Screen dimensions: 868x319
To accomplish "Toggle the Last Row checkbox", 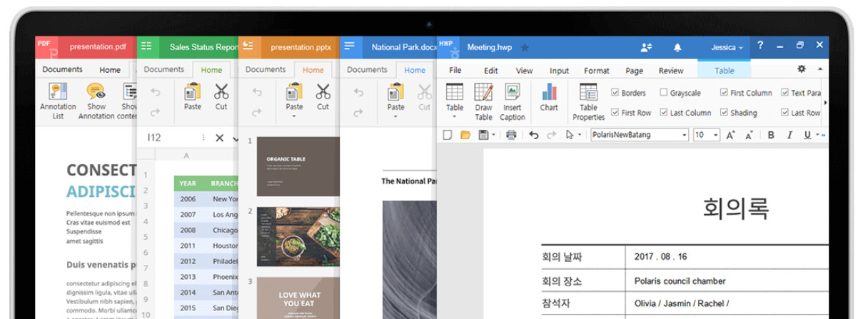I will click(784, 113).
